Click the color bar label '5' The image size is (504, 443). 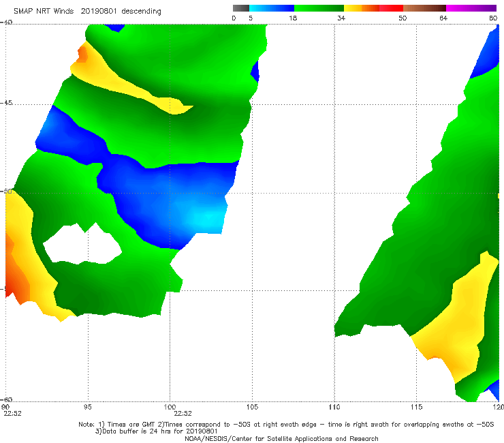coord(251,18)
